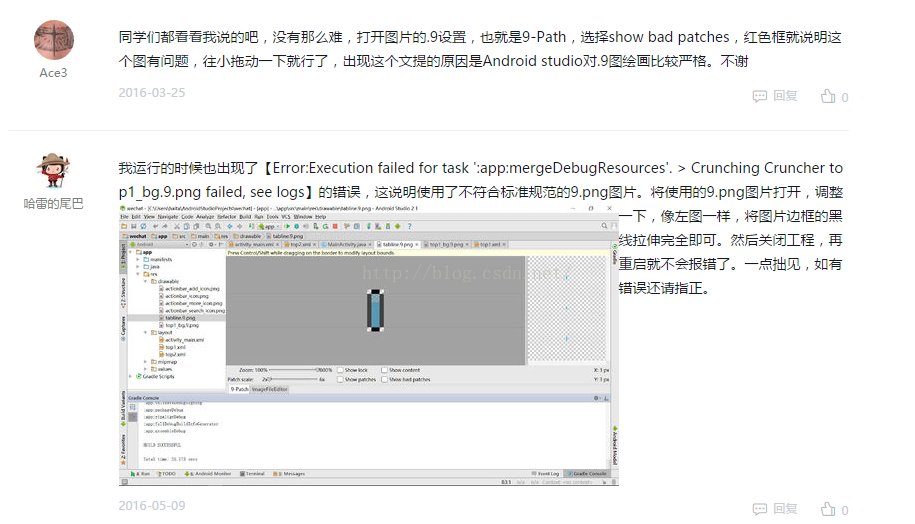Screen dimensions: 915x524
Task: Like Ace3's comment with thumbs-up
Action: 828,96
